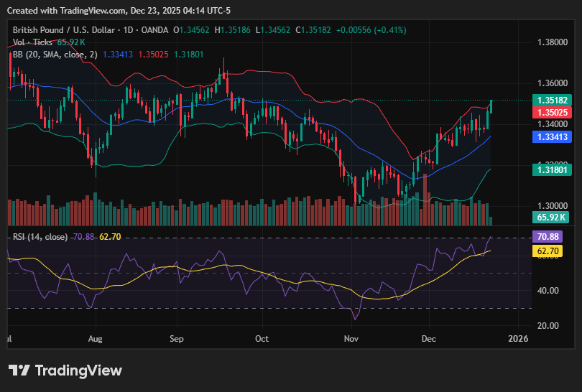Click the TradingView logo icon
582x392 pixels.
coord(19,370)
